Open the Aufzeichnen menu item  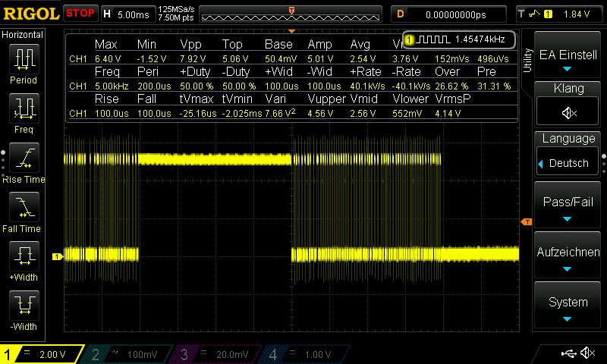pyautogui.click(x=568, y=254)
